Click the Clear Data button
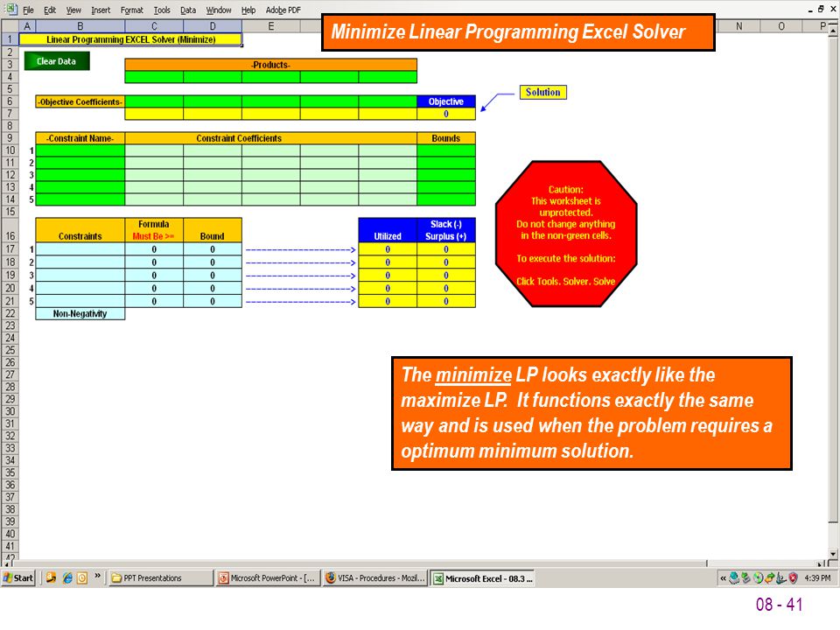 (57, 61)
